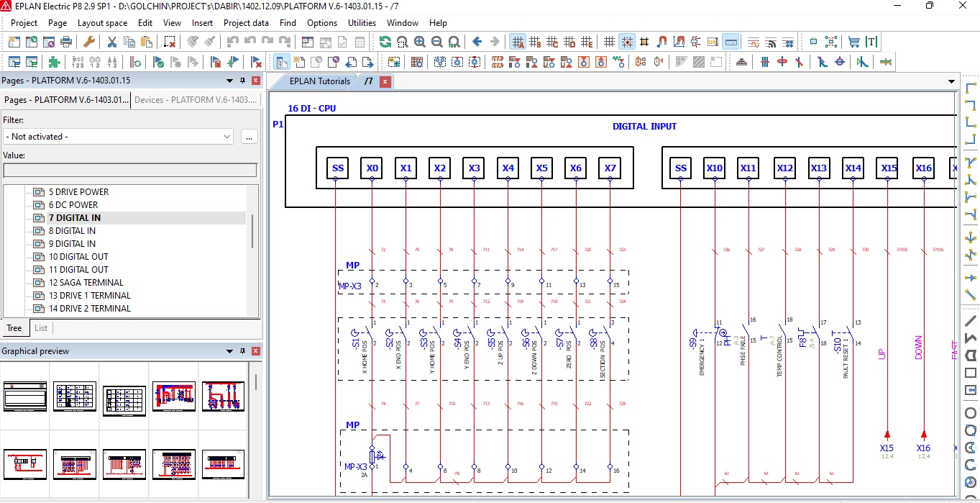Open settings with the wrench icon
The height and width of the screenshot is (503, 980).
[89, 42]
